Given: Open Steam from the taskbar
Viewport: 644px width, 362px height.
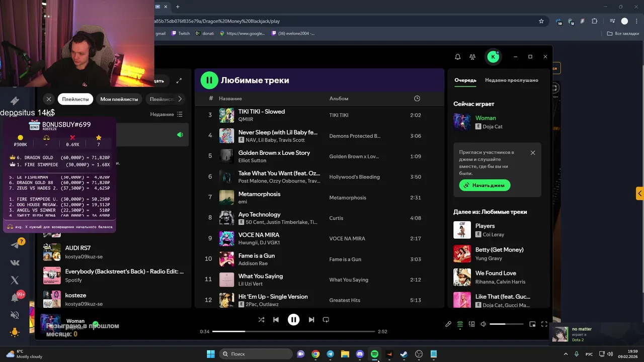Looking at the screenshot, I should click(x=404, y=354).
